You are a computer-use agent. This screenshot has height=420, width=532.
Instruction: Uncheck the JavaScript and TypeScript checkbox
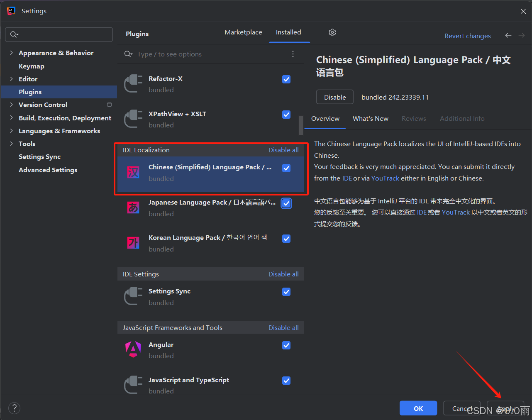tap(286, 381)
